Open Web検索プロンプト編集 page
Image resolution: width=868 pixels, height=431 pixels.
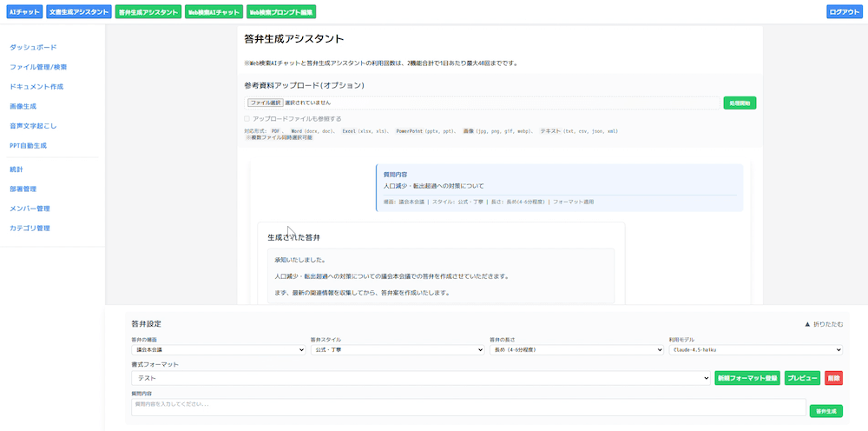tap(280, 12)
